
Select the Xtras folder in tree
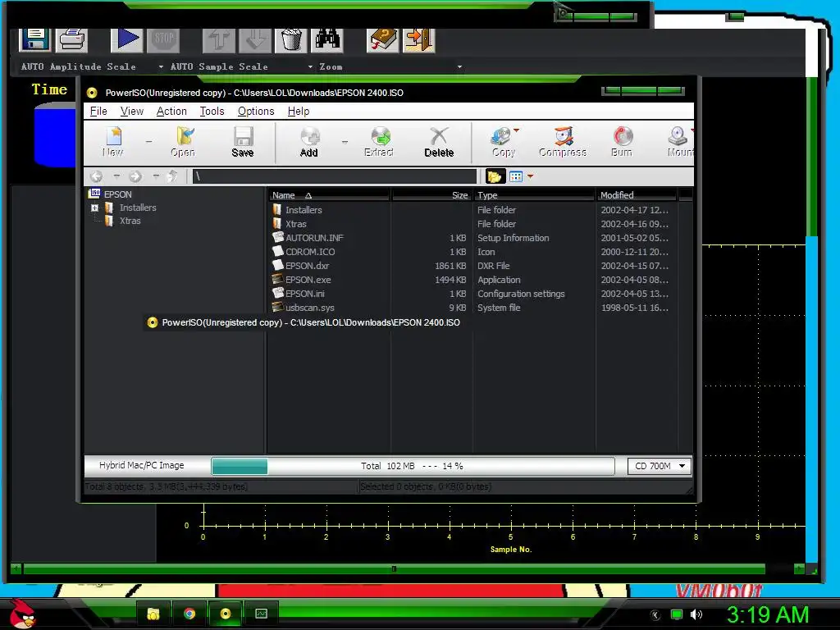tap(130, 221)
